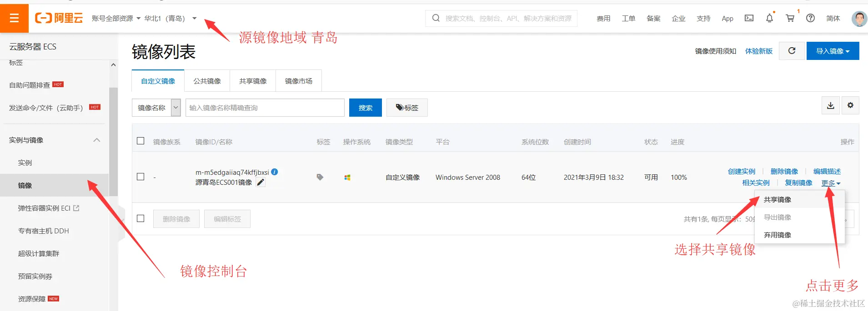Switch to 共享镜像 tab
Screen dimensions: 868x311
(x=253, y=81)
